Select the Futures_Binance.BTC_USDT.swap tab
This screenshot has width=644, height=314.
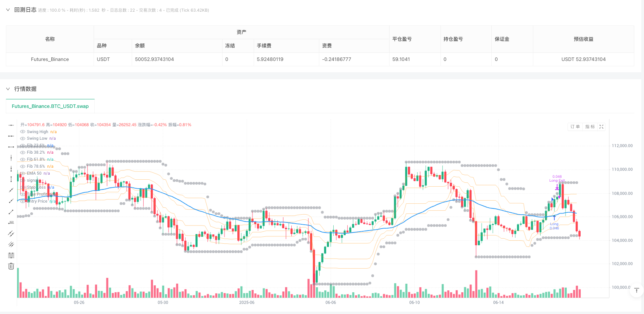50,106
